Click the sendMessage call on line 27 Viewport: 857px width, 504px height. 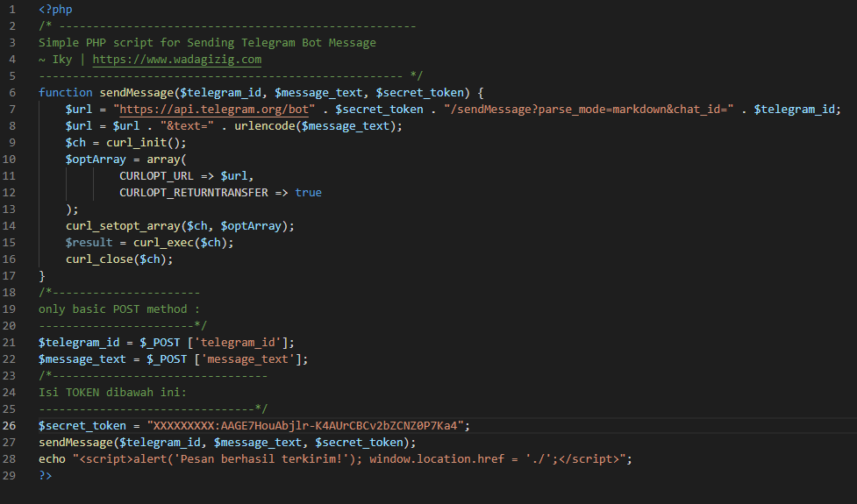[x=75, y=443]
